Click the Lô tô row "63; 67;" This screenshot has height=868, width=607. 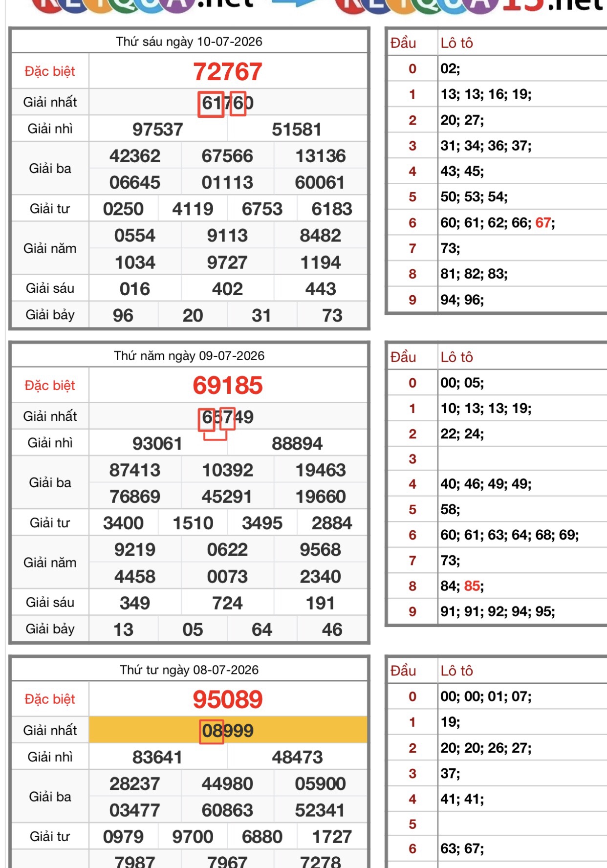click(x=462, y=849)
